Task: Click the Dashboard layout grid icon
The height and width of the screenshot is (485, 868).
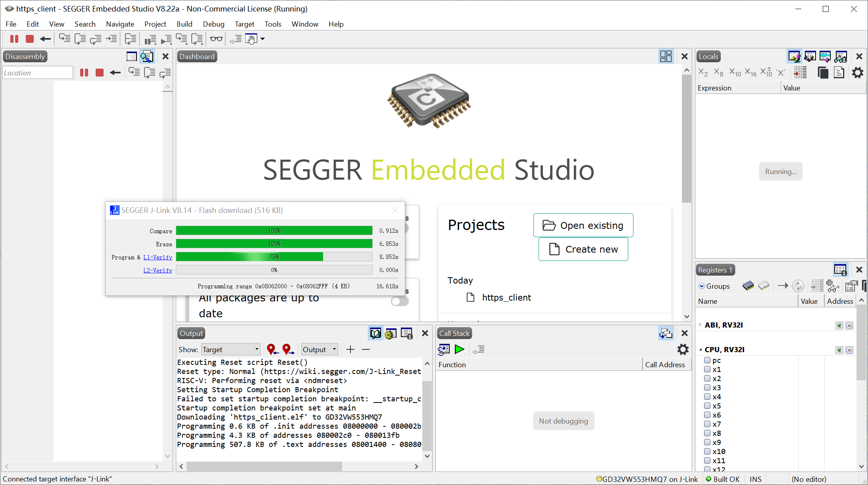Action: (x=666, y=56)
